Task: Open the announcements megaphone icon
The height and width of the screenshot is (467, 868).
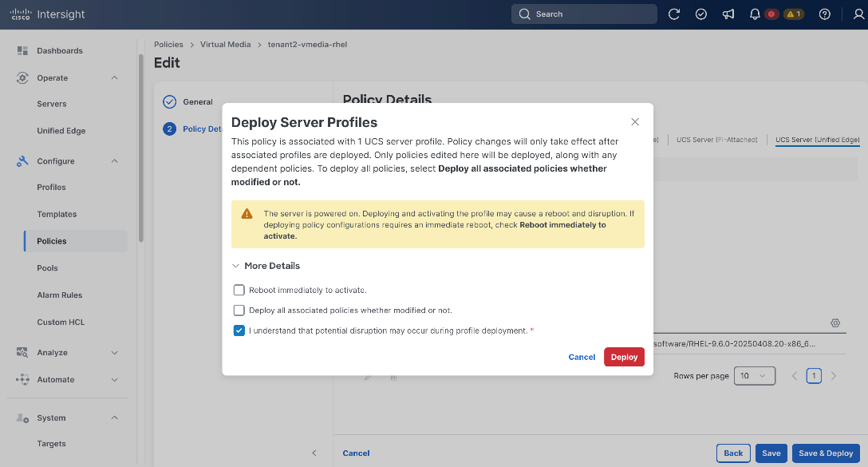Action: (x=728, y=14)
